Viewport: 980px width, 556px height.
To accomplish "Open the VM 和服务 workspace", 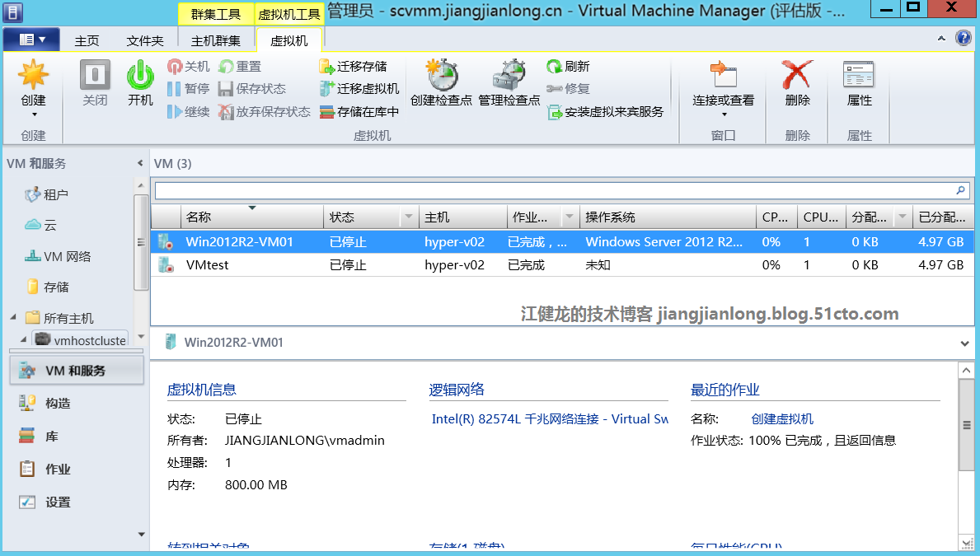I will pos(77,371).
